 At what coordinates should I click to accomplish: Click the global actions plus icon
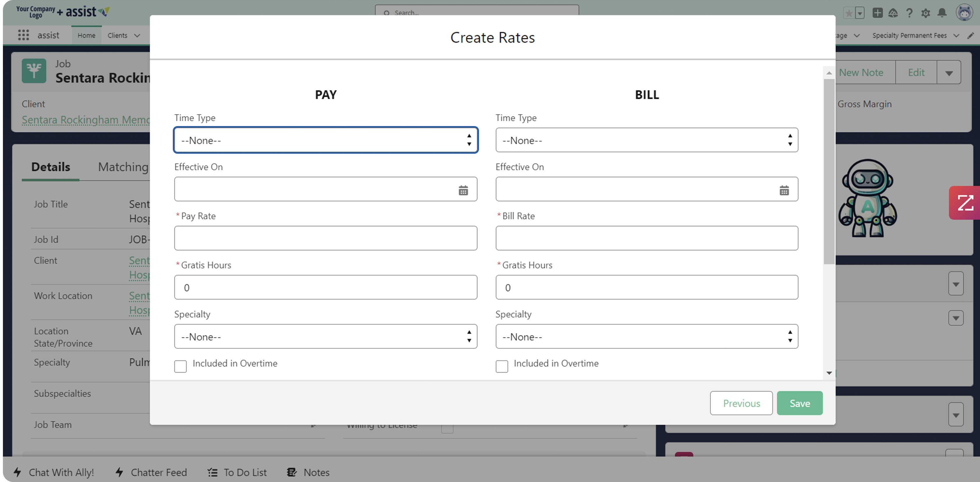coord(877,13)
